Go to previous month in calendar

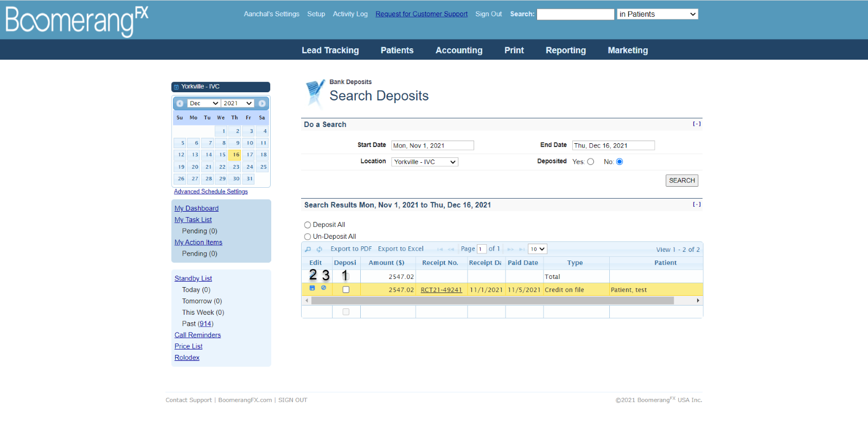pos(180,103)
